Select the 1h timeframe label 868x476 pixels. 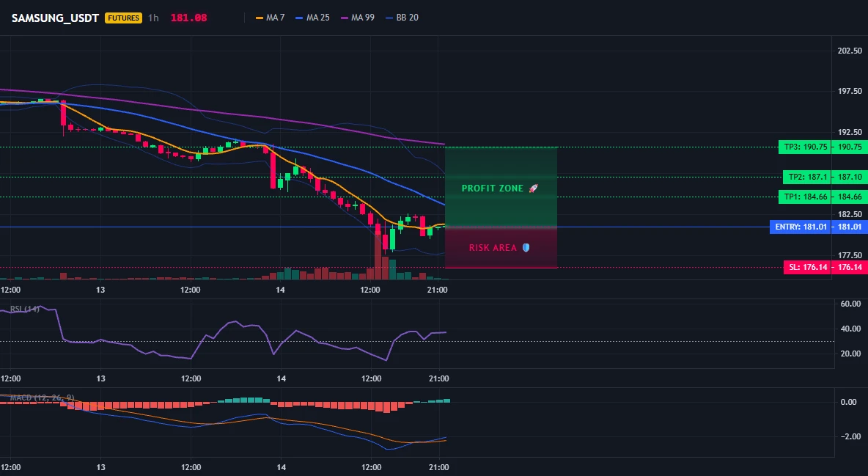click(x=153, y=18)
